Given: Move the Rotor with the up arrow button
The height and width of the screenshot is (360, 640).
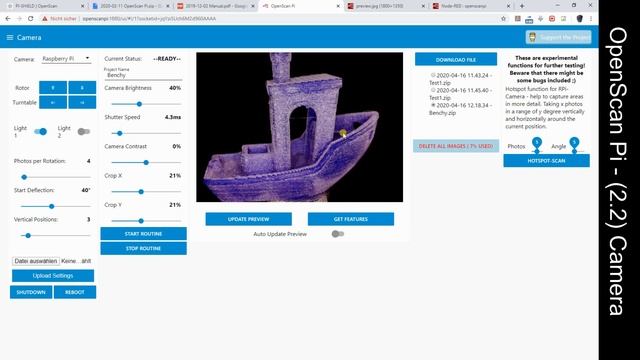Looking at the screenshot, I should point(53,88).
